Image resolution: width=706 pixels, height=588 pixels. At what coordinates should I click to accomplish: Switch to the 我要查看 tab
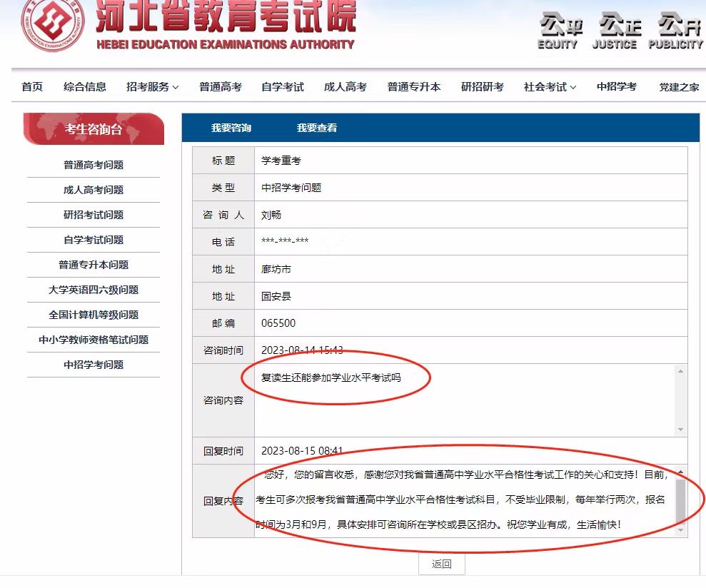tap(316, 128)
